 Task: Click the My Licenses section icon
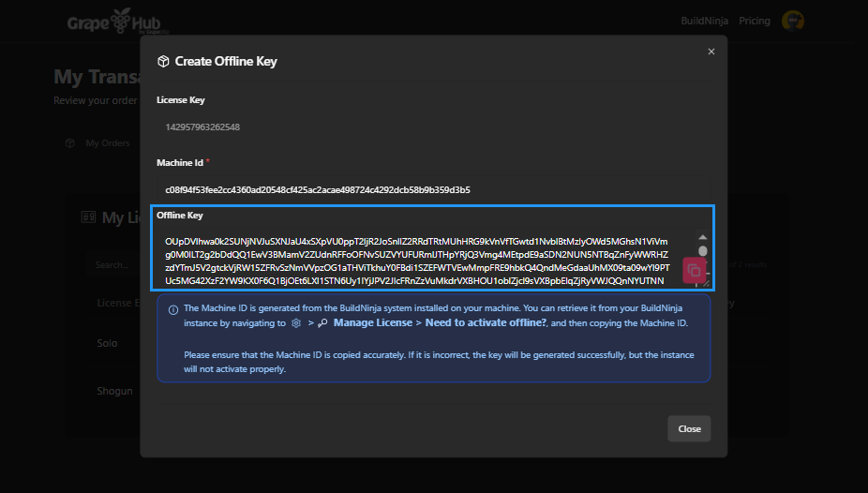point(88,217)
